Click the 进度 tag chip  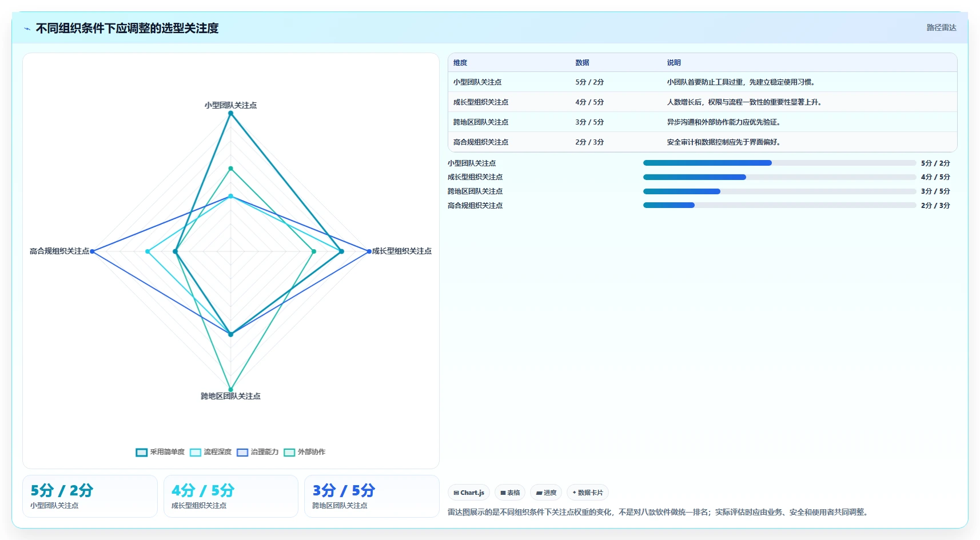click(x=546, y=493)
